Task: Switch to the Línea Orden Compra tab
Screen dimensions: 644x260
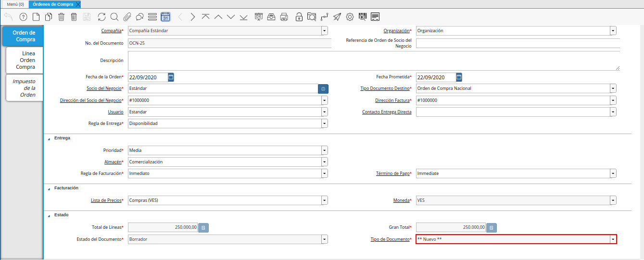Action: (25, 60)
